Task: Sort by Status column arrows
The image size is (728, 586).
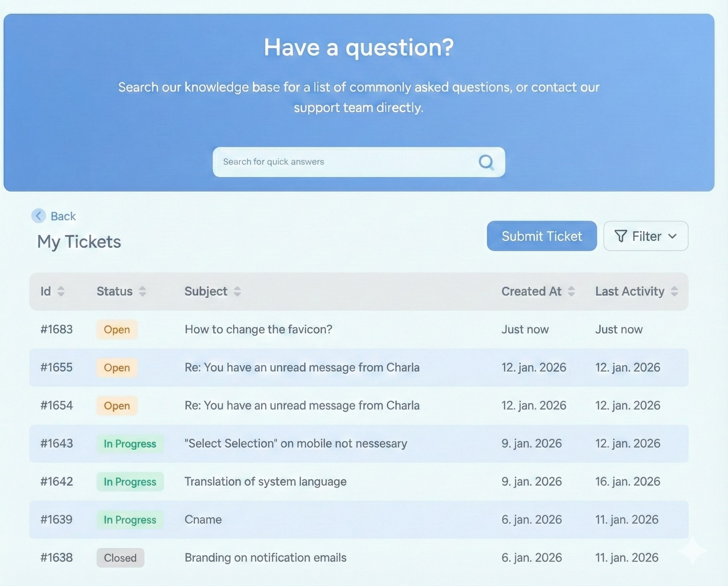Action: tap(142, 291)
